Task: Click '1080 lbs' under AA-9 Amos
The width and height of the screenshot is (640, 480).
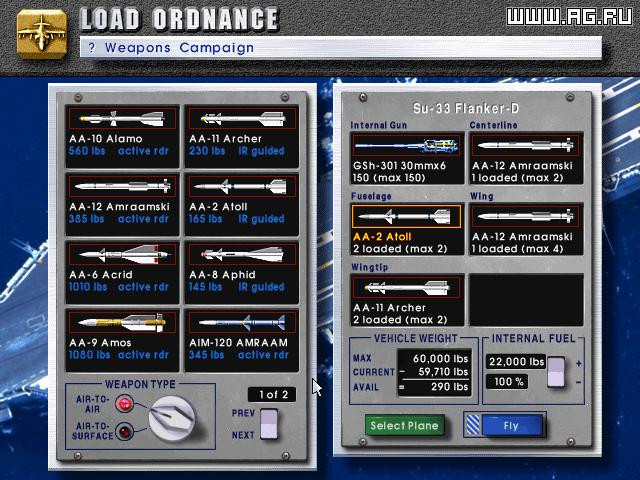Action: pyautogui.click(x=89, y=355)
